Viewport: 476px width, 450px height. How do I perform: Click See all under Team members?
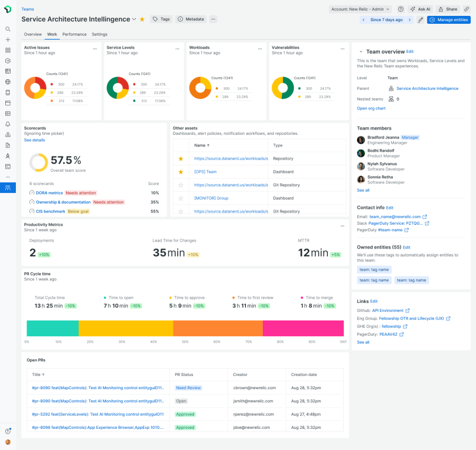(363, 190)
